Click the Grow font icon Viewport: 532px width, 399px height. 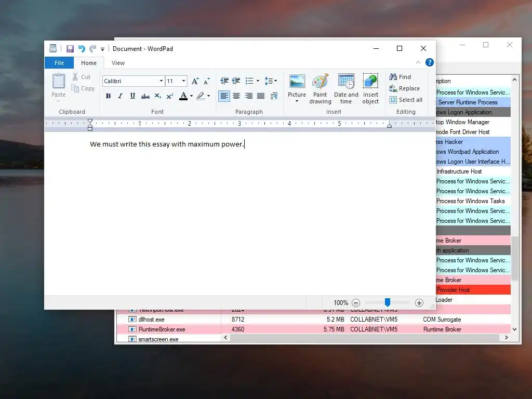point(195,81)
